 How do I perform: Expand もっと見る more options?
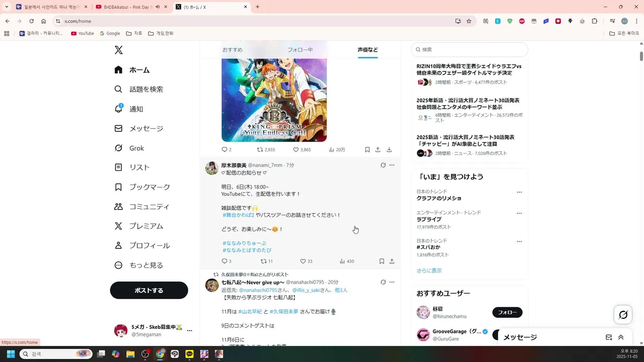tap(138, 265)
